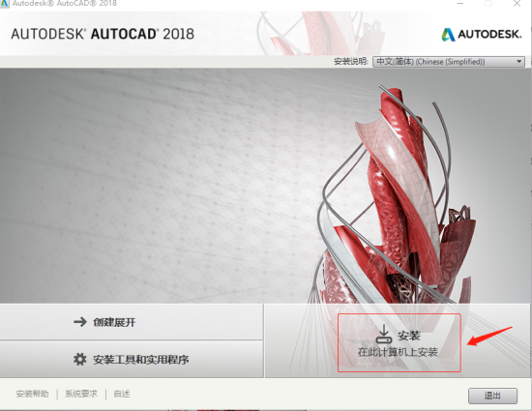This screenshot has width=532, height=411.
Task: Click the 退出 button
Action: pos(492,396)
